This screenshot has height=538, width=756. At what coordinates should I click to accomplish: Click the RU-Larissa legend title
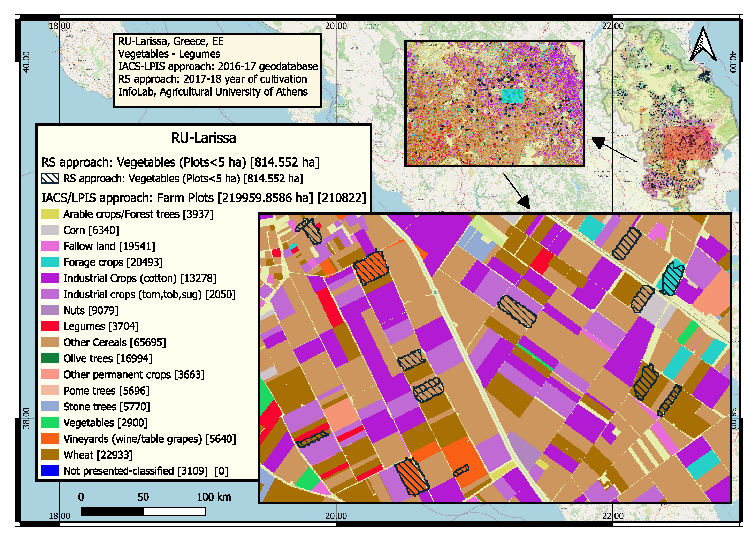pyautogui.click(x=204, y=138)
